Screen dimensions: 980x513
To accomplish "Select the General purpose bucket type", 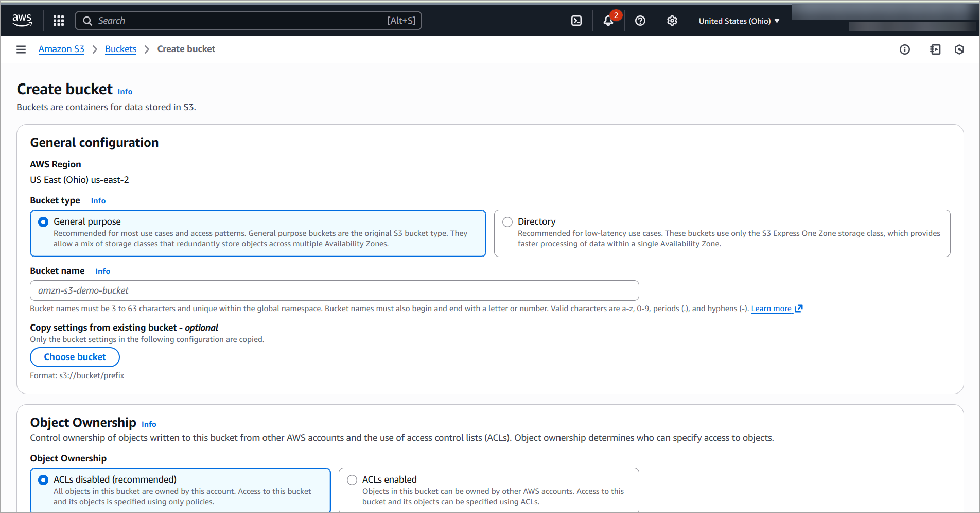I will tap(43, 221).
